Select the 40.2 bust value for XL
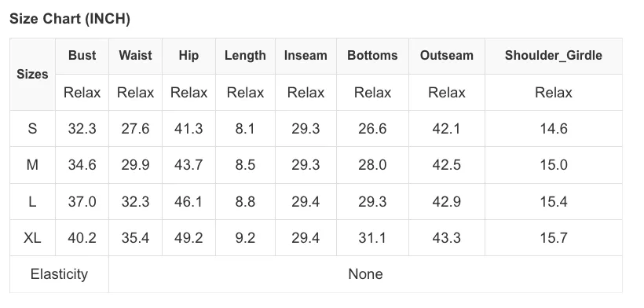 pos(82,238)
